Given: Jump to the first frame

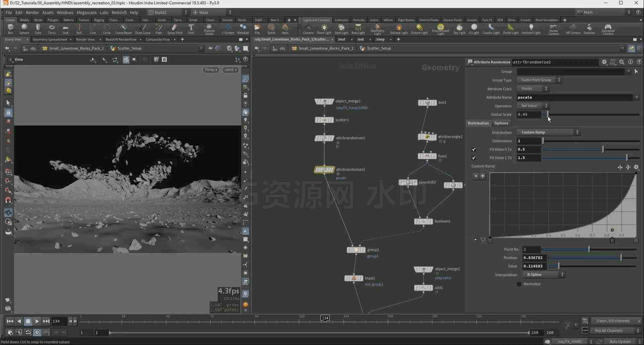Looking at the screenshot, I should (10, 321).
